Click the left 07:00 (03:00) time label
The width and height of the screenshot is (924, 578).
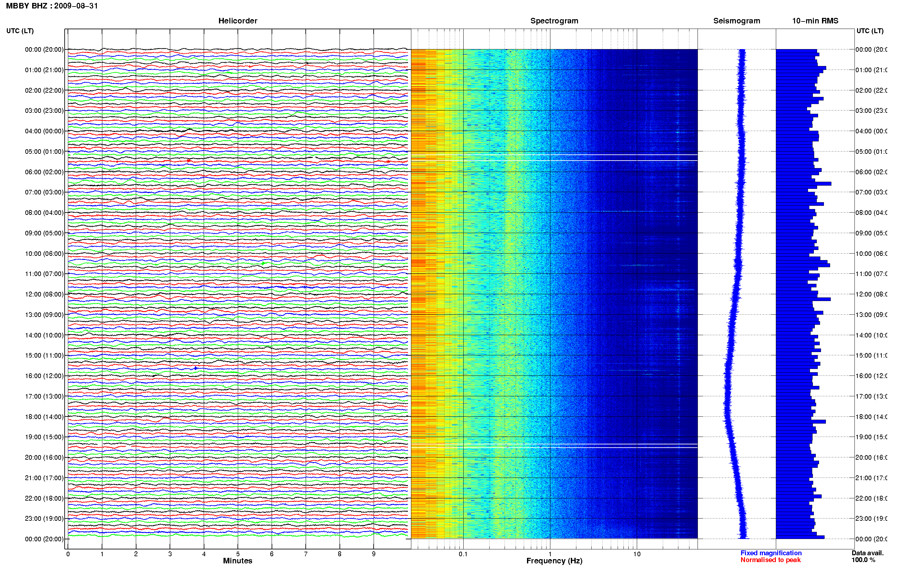(x=44, y=192)
